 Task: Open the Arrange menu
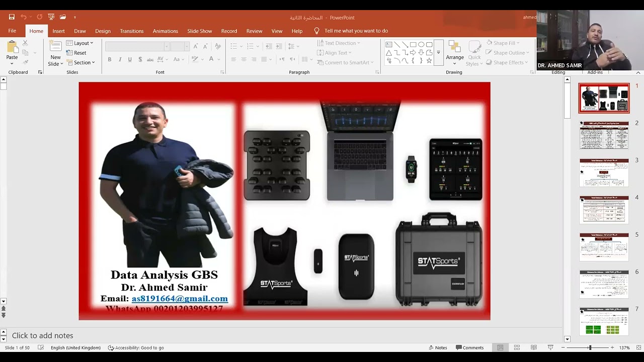(455, 52)
